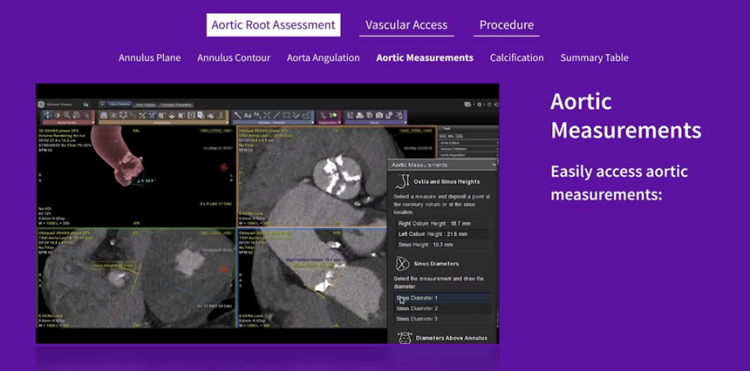Click the print icon in report group

pos(360,115)
